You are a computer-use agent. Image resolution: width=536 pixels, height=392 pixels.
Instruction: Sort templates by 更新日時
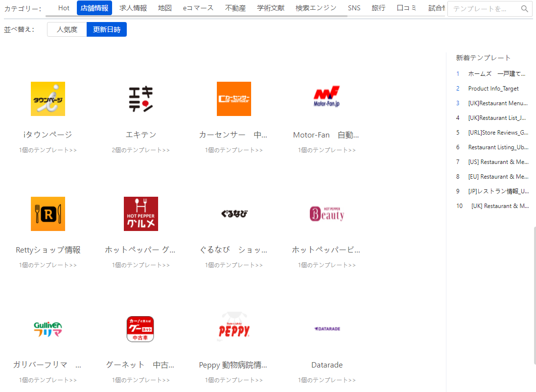(107, 29)
